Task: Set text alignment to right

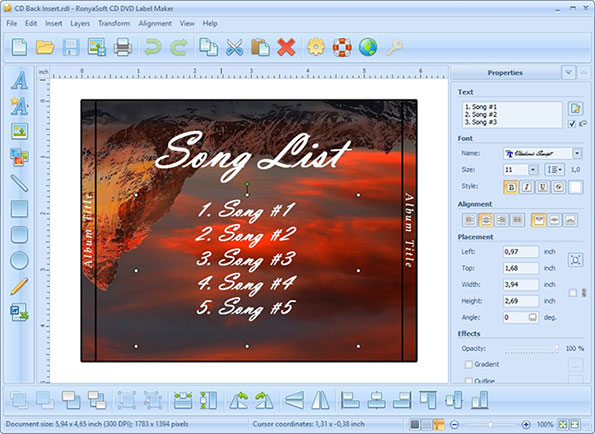Action: coord(502,220)
